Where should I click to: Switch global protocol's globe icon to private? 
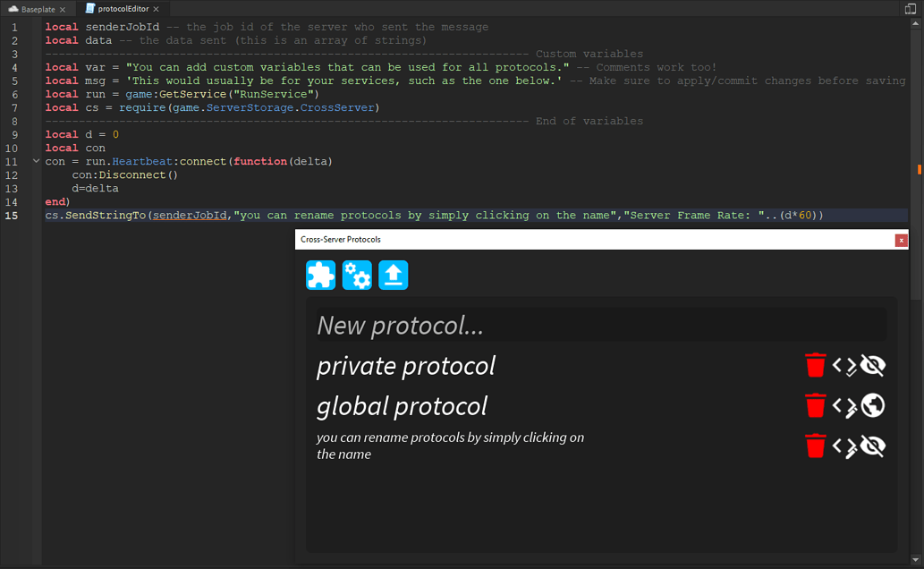(872, 405)
